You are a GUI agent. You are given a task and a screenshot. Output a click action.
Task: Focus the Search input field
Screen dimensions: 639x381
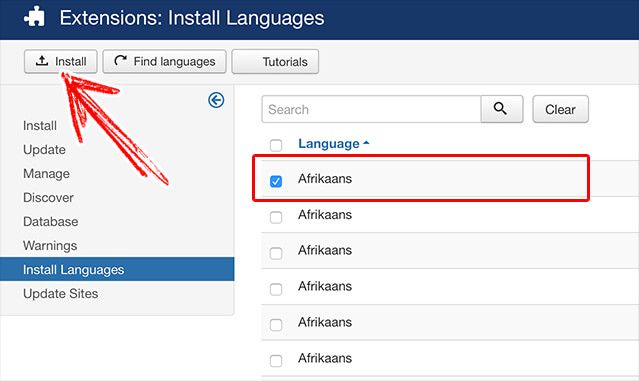[371, 109]
